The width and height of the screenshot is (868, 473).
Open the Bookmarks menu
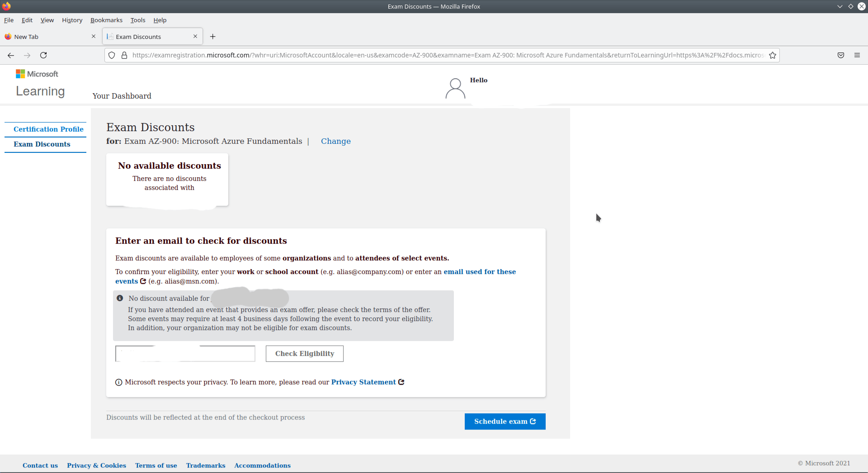pyautogui.click(x=106, y=20)
